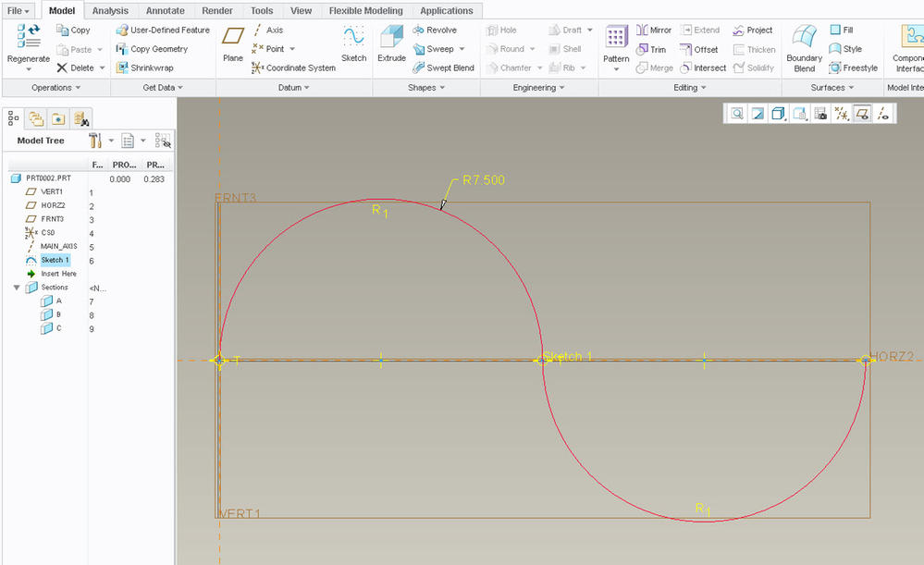The height and width of the screenshot is (565, 924).
Task: Open the Flexible Modeling tab
Action: [x=366, y=11]
